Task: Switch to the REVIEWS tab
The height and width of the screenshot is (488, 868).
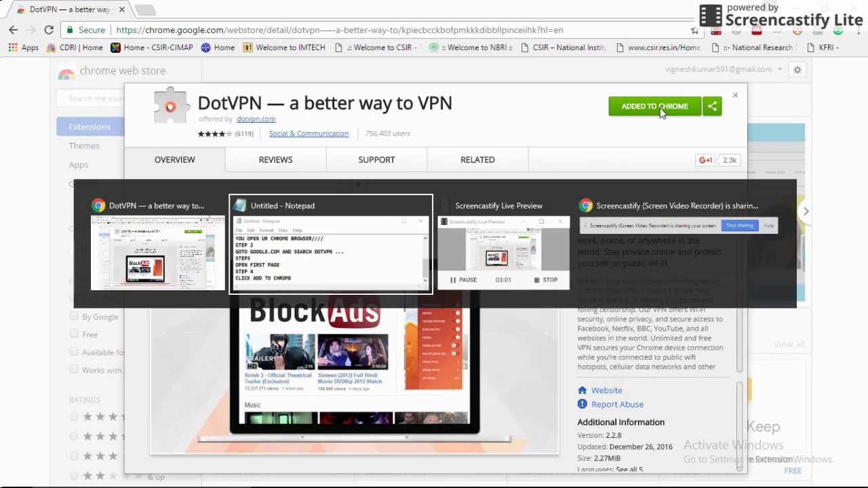Action: (x=275, y=160)
